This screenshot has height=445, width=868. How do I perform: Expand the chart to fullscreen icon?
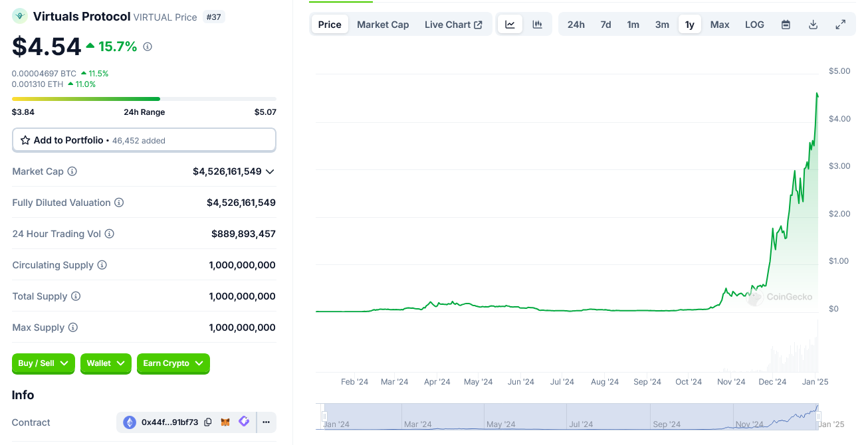coord(840,24)
